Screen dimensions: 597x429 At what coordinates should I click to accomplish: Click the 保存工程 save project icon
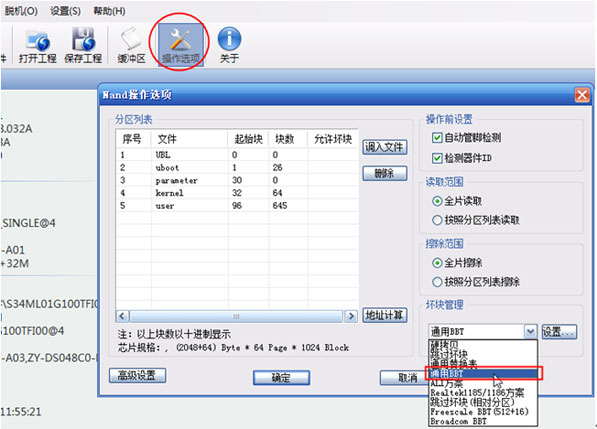tap(83, 46)
